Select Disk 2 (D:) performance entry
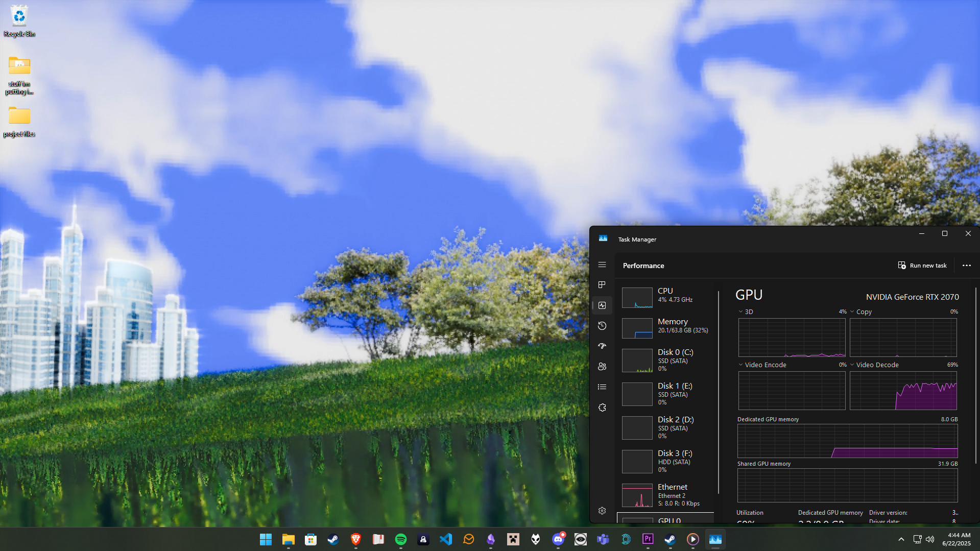This screenshot has height=551, width=980. (666, 427)
